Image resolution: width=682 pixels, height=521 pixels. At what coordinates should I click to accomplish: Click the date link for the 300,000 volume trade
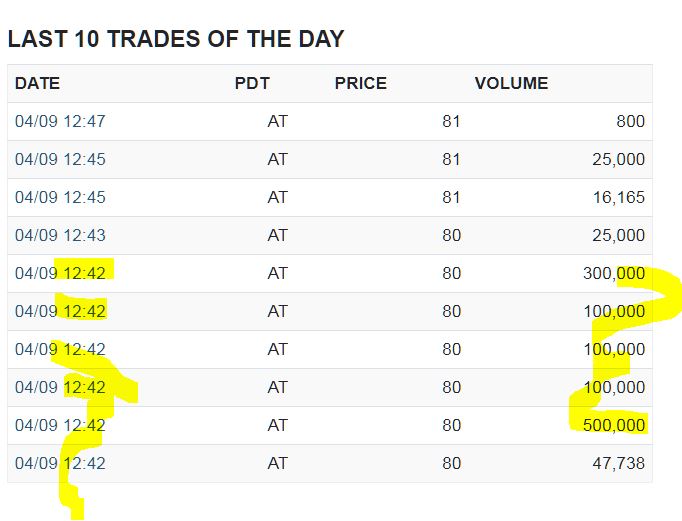pos(60,274)
